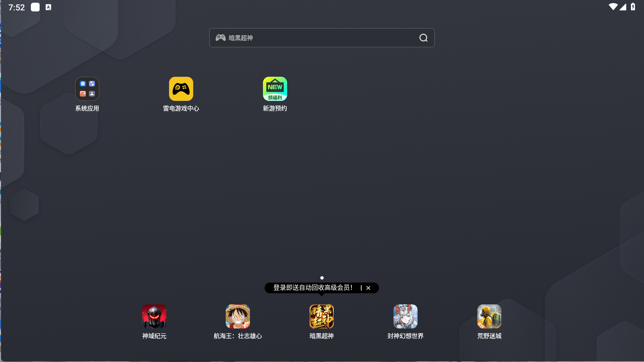Launch 荒野迷城 game

click(x=489, y=316)
